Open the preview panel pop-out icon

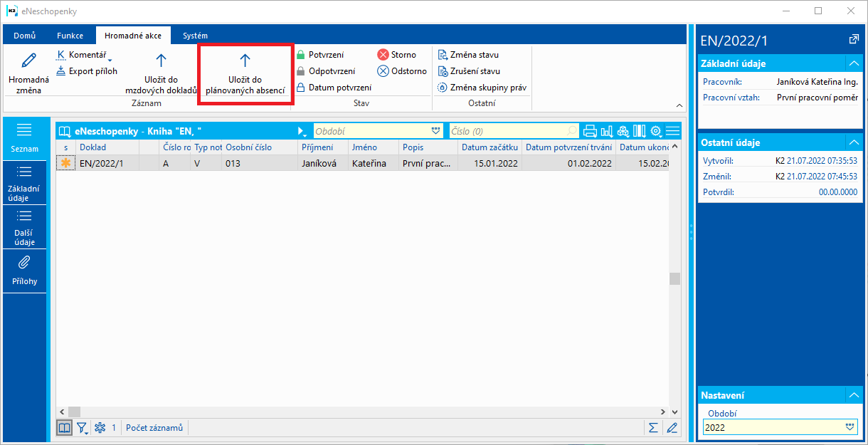tap(854, 40)
